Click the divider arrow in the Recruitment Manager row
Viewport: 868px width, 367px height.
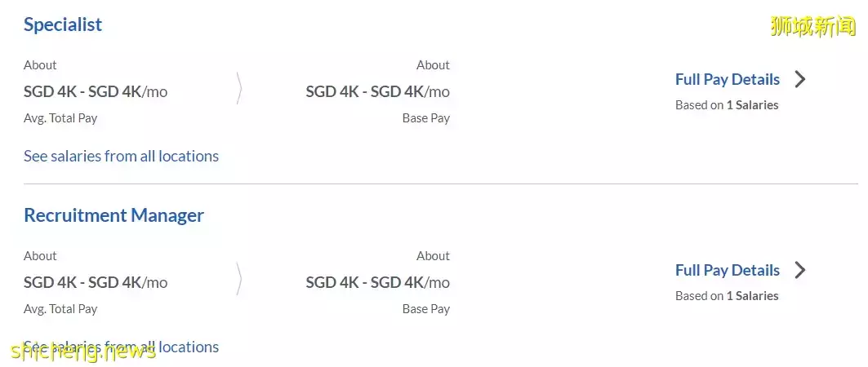239,280
